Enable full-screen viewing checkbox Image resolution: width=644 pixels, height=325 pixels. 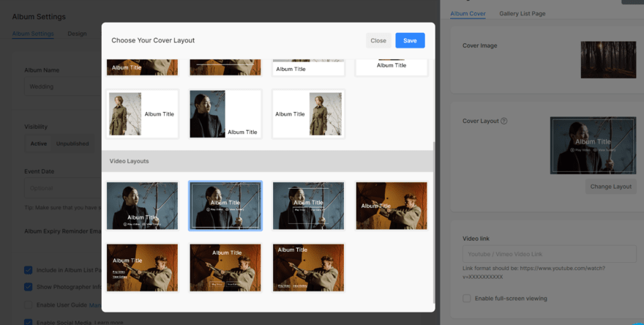point(467,299)
